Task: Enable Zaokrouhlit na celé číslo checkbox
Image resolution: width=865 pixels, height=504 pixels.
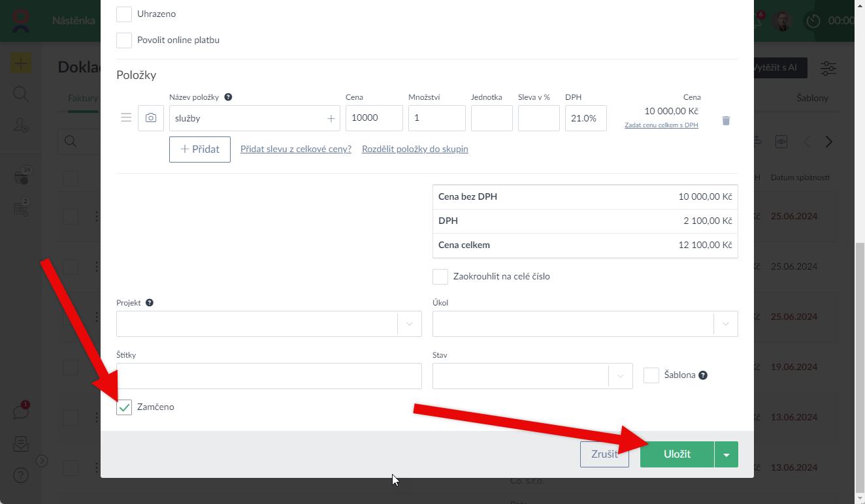Action: (x=440, y=276)
